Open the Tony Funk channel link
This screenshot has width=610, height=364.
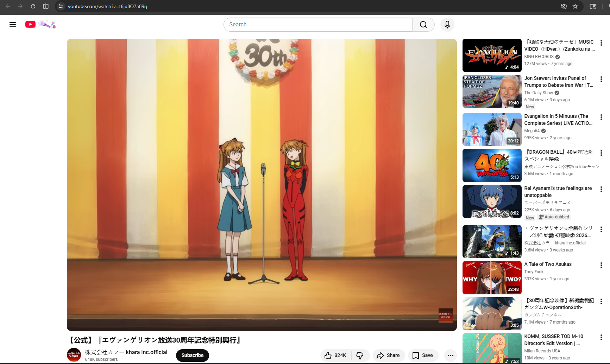[534, 272]
